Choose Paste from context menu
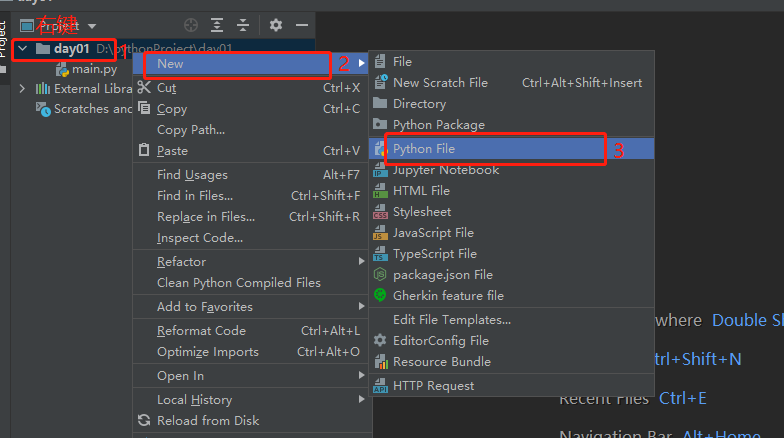The height and width of the screenshot is (438, 784). click(250, 151)
